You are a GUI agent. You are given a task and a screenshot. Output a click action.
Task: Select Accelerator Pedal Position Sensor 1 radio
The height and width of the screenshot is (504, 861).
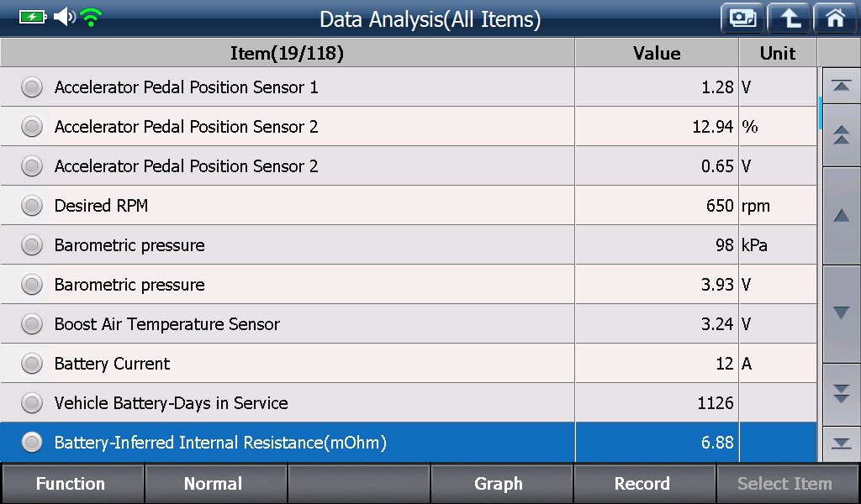click(32, 87)
